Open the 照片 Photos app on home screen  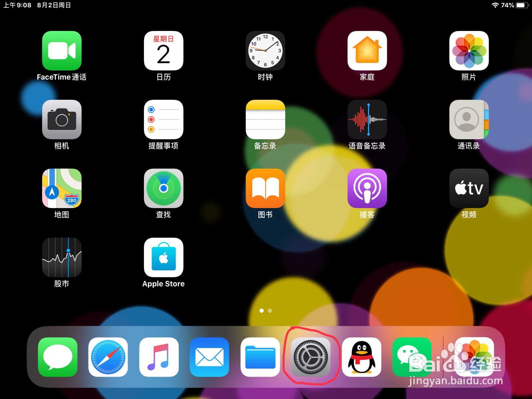[x=469, y=51]
